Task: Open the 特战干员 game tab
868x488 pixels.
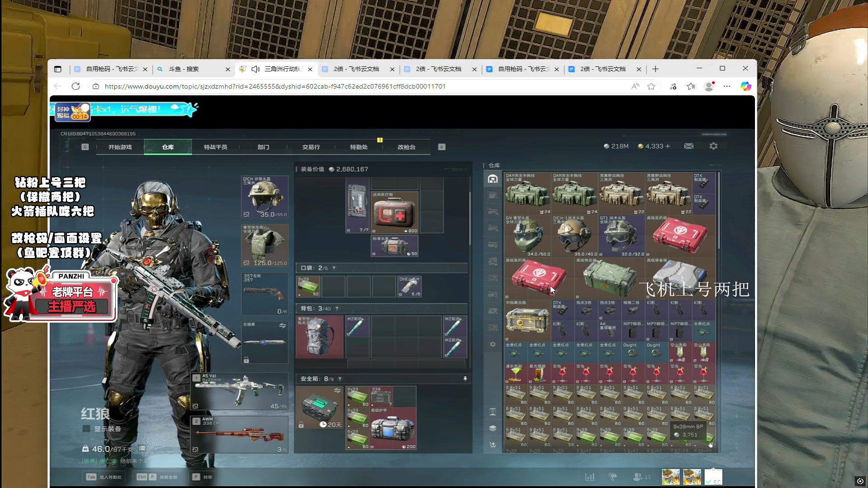Action: (x=215, y=147)
